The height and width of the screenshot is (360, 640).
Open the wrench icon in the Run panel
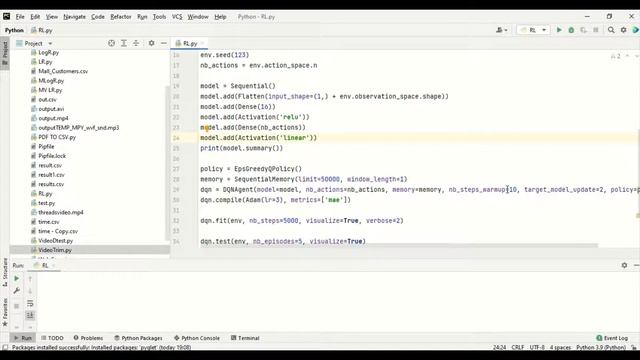pos(17,291)
